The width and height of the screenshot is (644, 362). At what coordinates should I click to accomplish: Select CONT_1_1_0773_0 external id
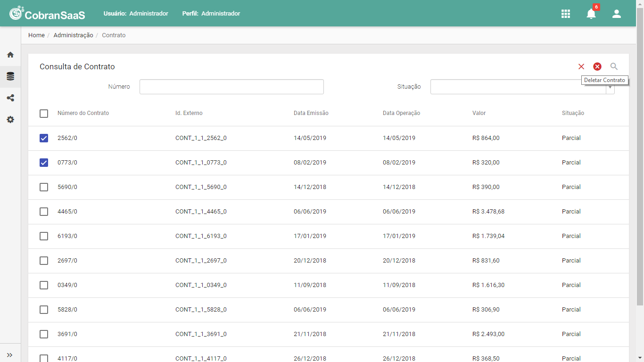pos(201,163)
